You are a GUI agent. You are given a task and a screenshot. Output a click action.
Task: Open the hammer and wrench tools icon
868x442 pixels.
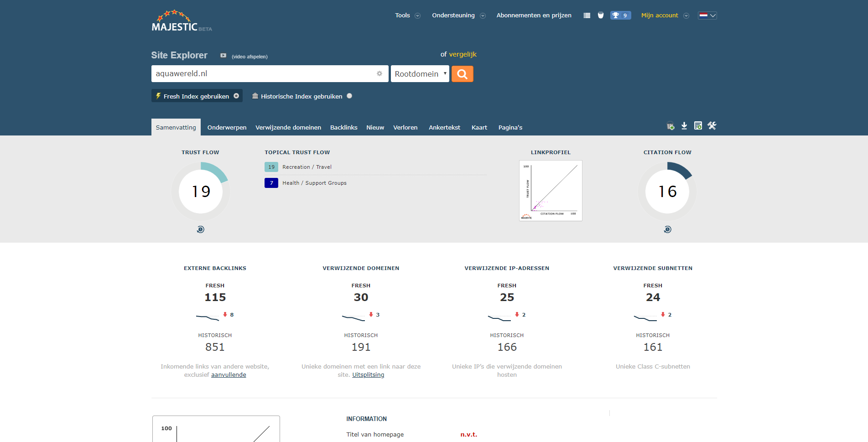pos(712,125)
